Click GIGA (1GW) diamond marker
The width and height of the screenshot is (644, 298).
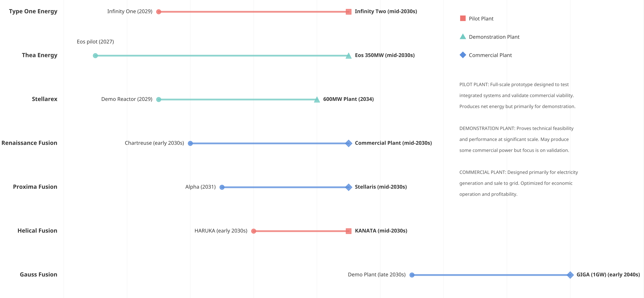coord(570,275)
